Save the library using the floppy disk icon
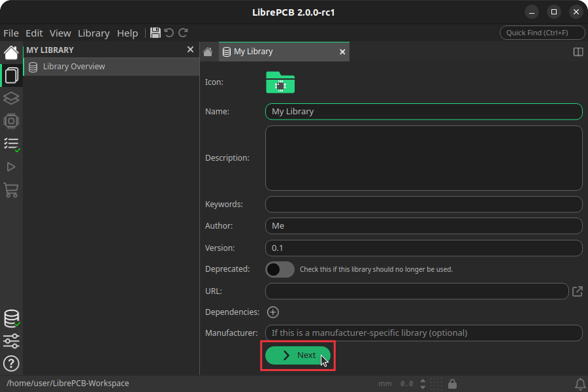This screenshot has height=392, width=588. coord(155,33)
